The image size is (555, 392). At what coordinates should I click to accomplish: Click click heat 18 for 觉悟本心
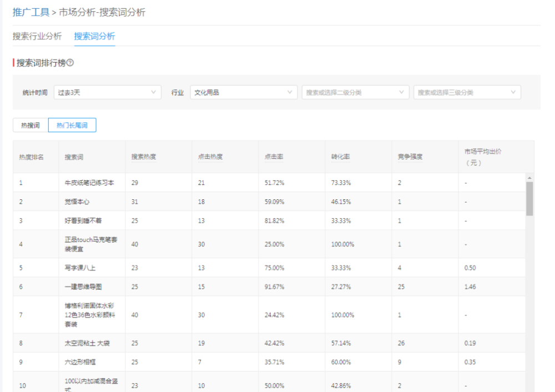coord(201,202)
